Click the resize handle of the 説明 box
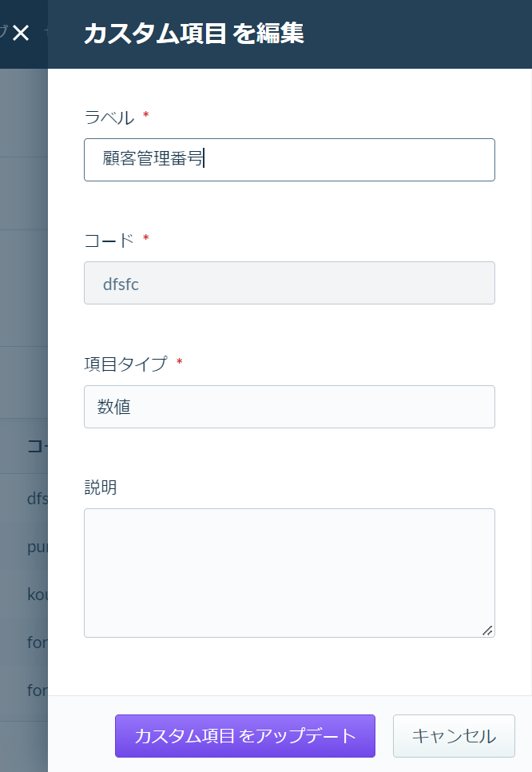 tap(487, 631)
